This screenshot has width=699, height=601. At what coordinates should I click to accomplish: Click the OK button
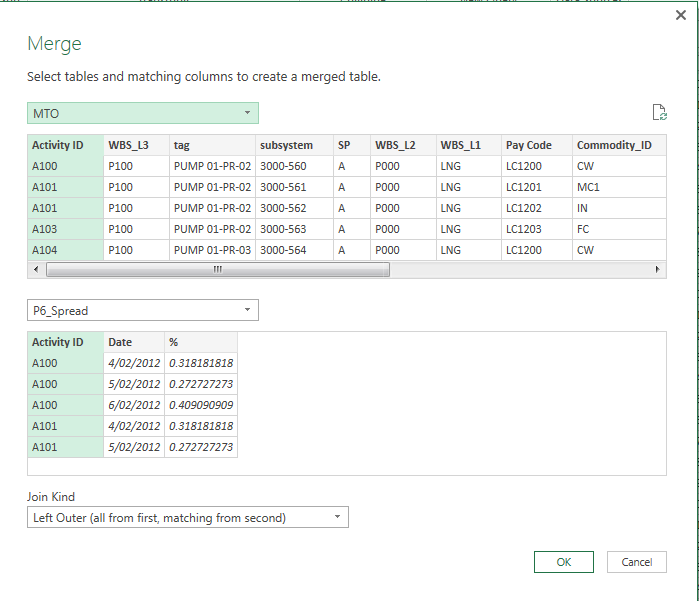click(x=563, y=562)
